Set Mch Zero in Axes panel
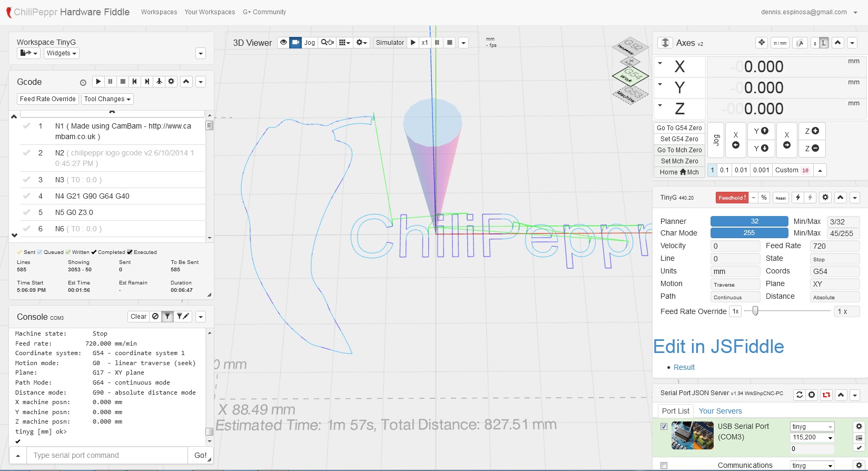868x471 pixels. pyautogui.click(x=679, y=161)
